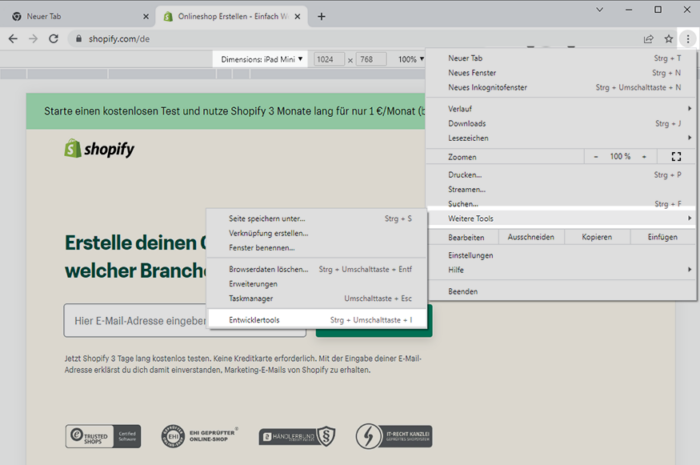Open Entwicklertools from submenu

(317, 320)
